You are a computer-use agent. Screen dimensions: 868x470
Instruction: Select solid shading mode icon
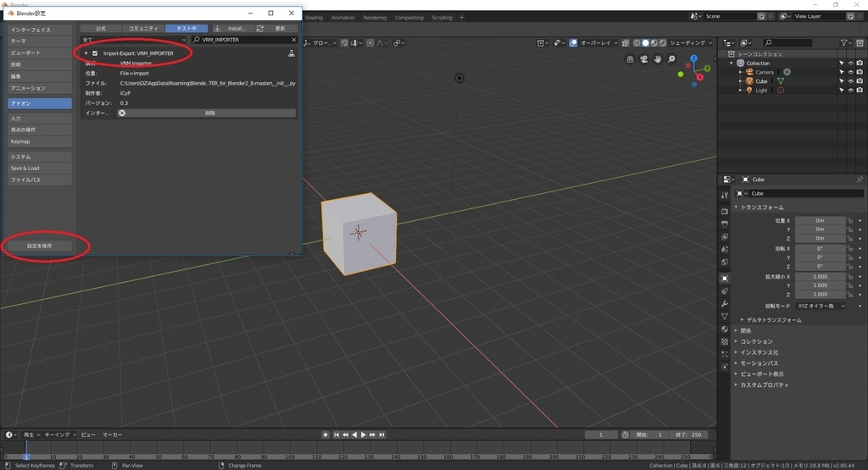coord(645,42)
